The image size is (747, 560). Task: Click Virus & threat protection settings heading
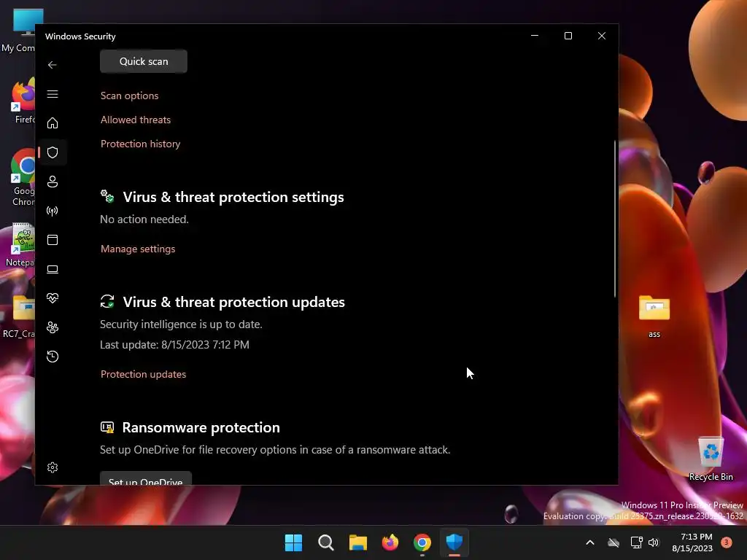pos(233,197)
